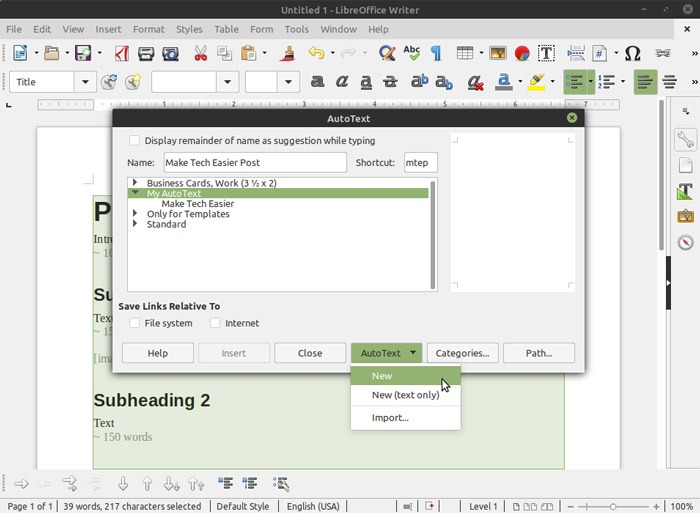Toggle formatting marks pilcrow icon

click(x=436, y=53)
